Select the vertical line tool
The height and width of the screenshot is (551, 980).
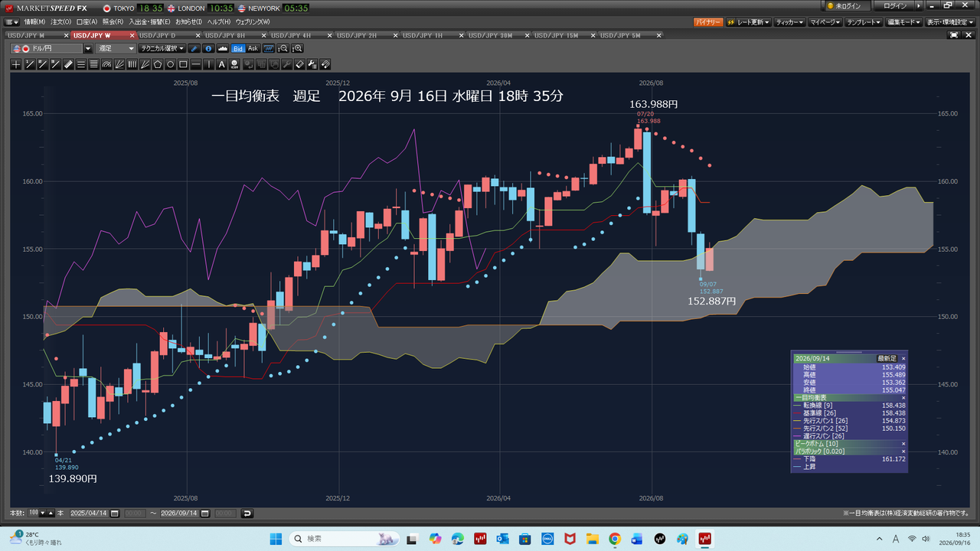[x=209, y=64]
